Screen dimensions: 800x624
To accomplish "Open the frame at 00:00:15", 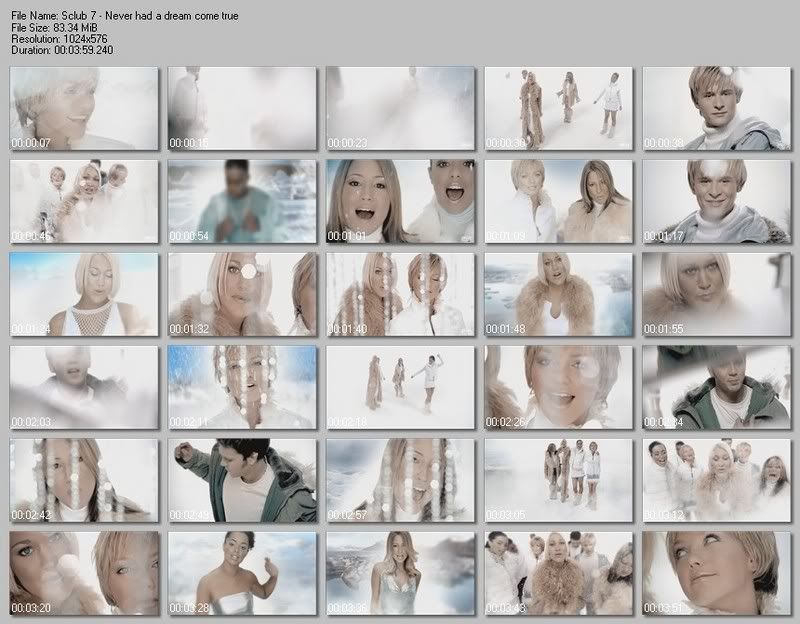I will tap(242, 108).
